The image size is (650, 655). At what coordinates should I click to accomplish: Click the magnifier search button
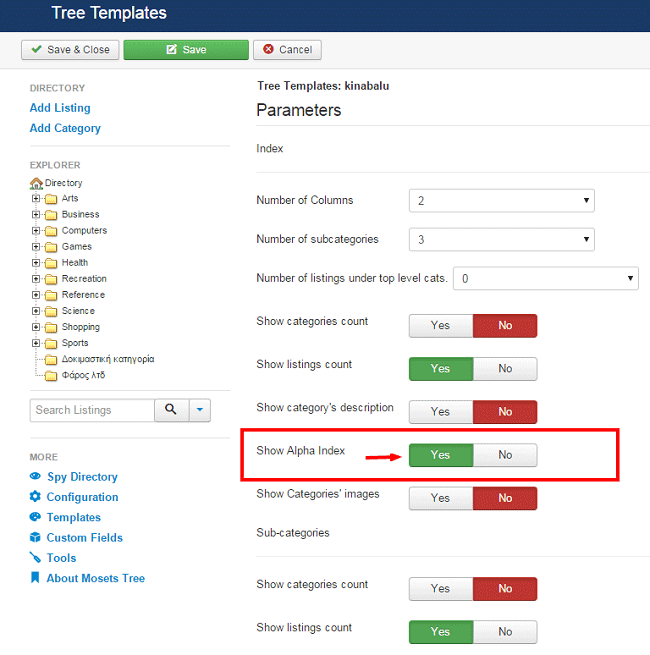171,410
